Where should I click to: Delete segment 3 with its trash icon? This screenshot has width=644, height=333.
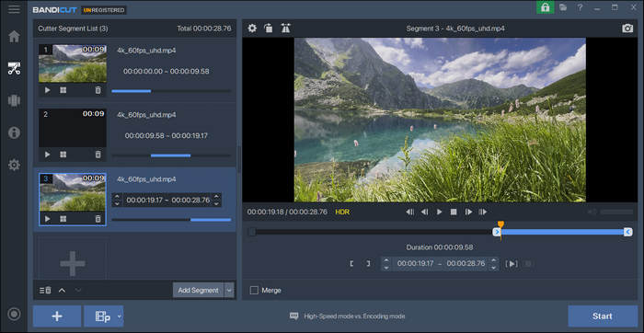[x=98, y=219]
